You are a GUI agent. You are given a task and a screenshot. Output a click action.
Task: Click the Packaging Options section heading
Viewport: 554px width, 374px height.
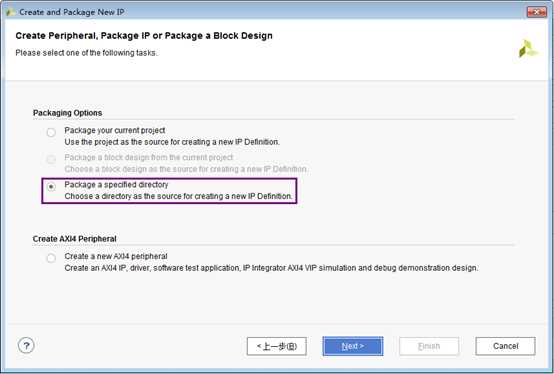pos(67,113)
